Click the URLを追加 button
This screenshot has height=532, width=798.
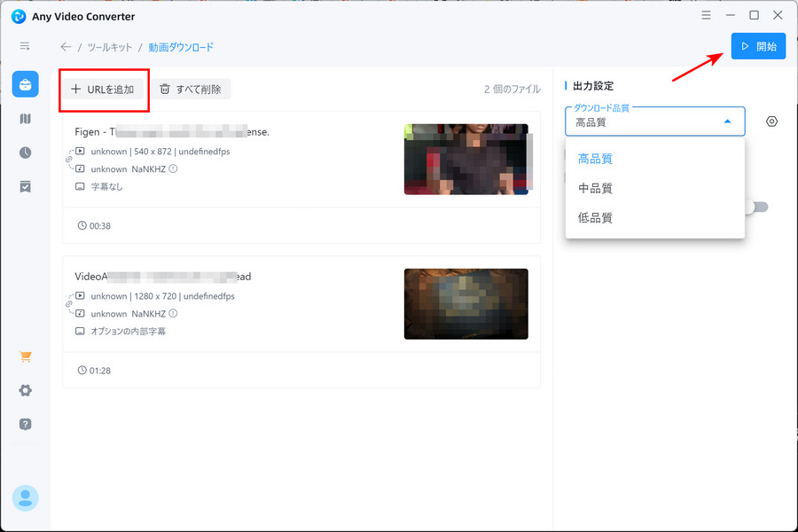coord(104,90)
